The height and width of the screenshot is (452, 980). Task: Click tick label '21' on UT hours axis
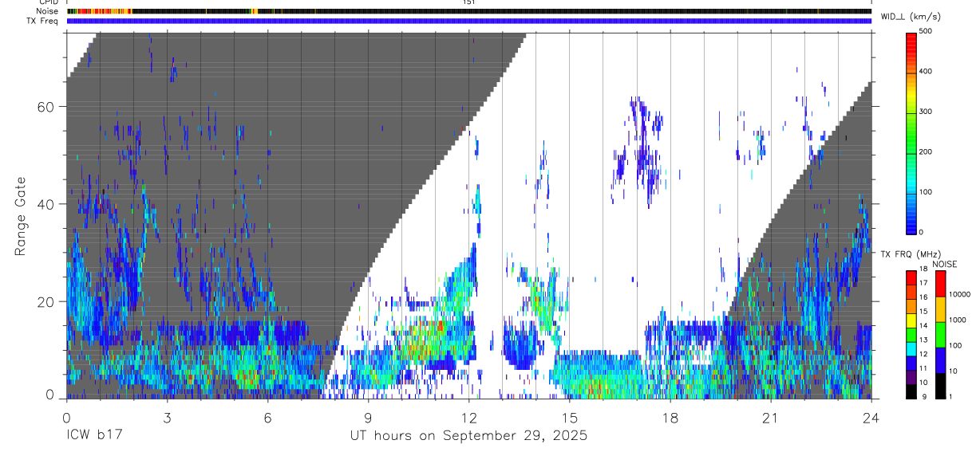[770, 418]
